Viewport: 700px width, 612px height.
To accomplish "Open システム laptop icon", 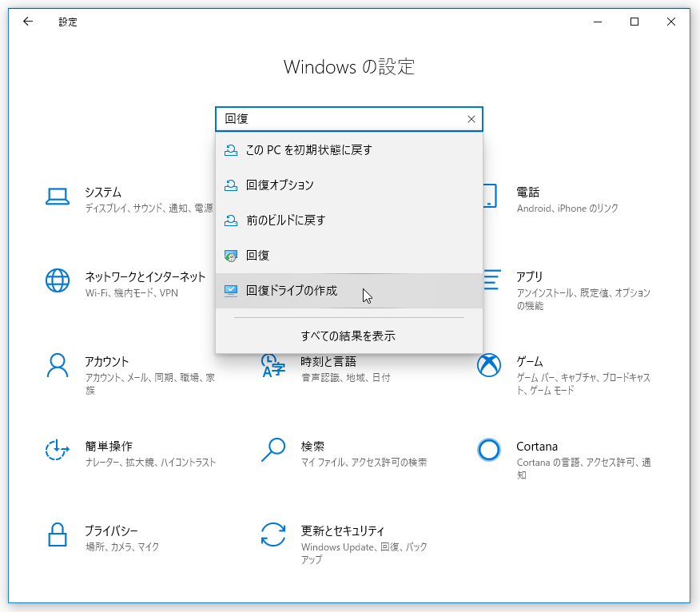I will pyautogui.click(x=58, y=197).
